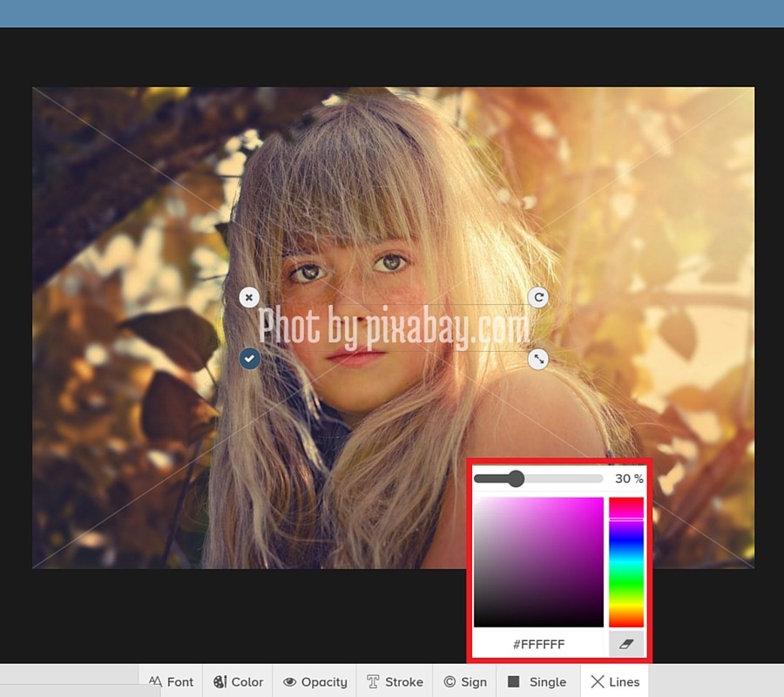Open the Sign option
The width and height of the screenshot is (784, 697).
(x=465, y=681)
